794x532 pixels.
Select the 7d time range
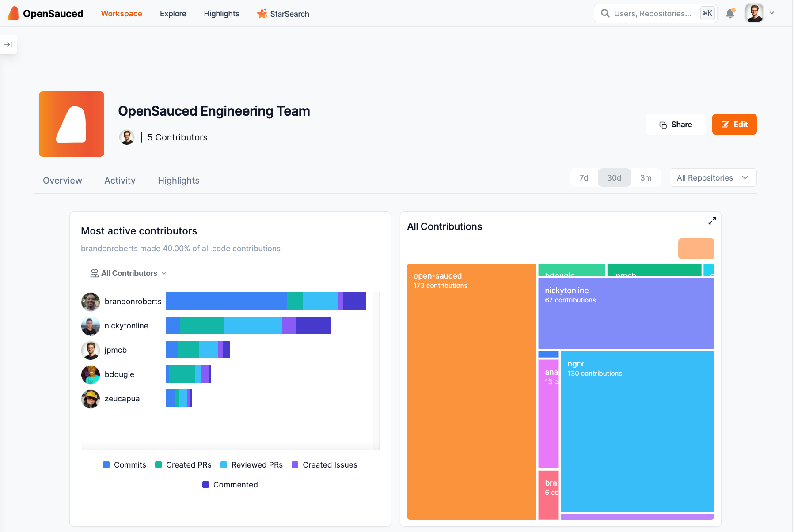(x=584, y=178)
